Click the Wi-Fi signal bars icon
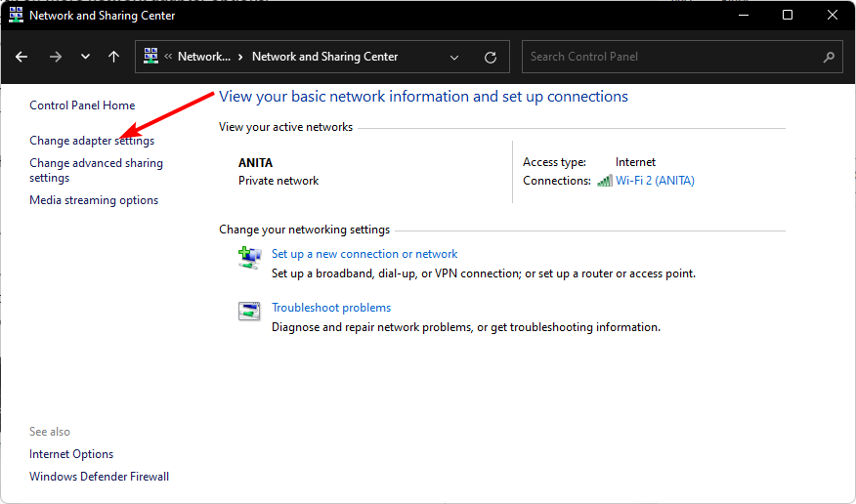This screenshot has height=504, width=856. [605, 181]
